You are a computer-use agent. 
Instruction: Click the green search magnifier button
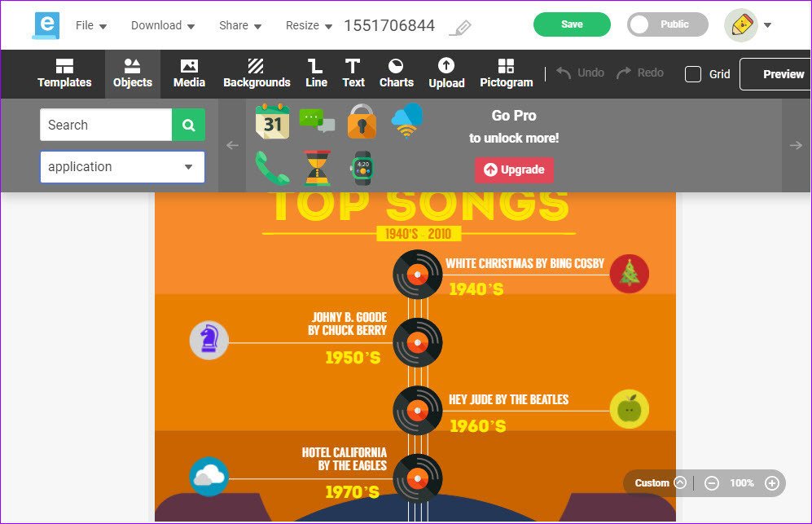(x=188, y=125)
